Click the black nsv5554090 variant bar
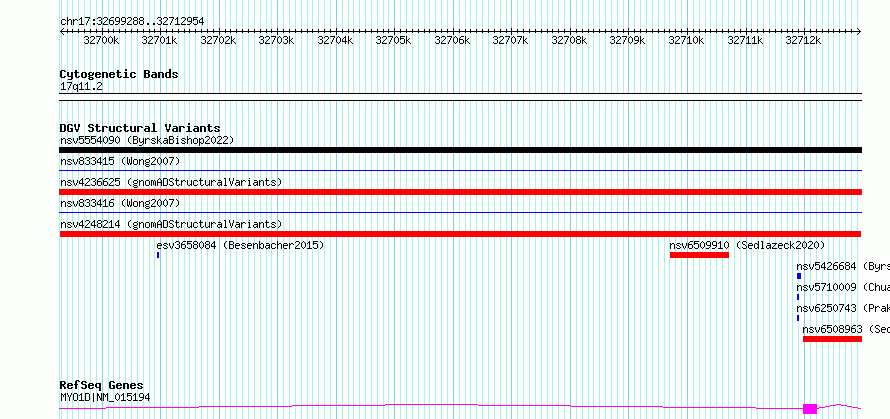 pos(460,150)
